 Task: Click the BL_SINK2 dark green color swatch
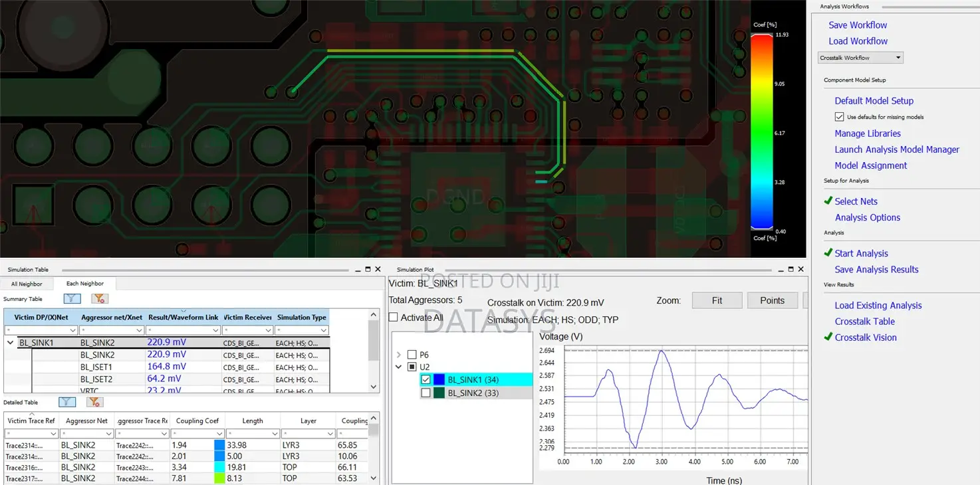[x=439, y=393]
